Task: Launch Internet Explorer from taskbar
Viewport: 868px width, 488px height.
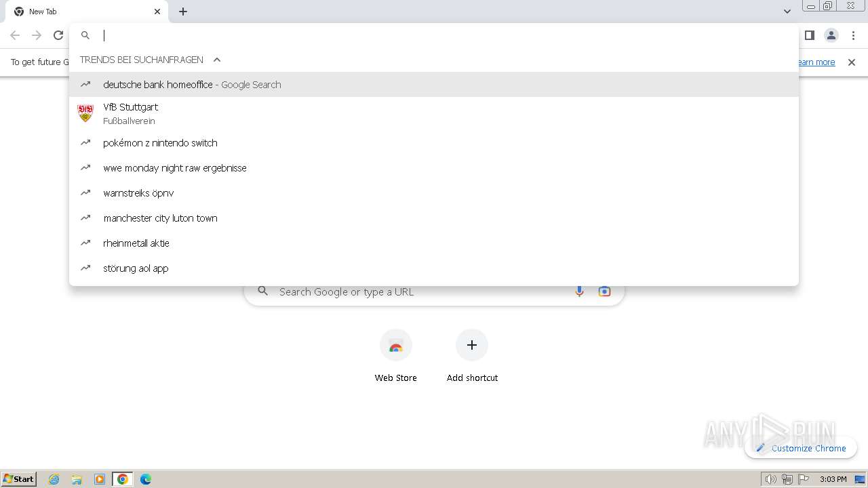Action: 54,479
